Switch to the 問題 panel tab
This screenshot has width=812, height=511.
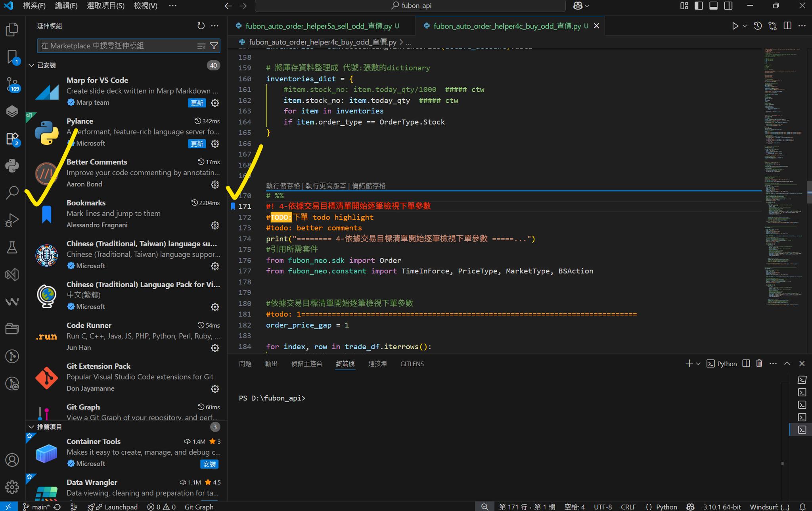(245, 363)
